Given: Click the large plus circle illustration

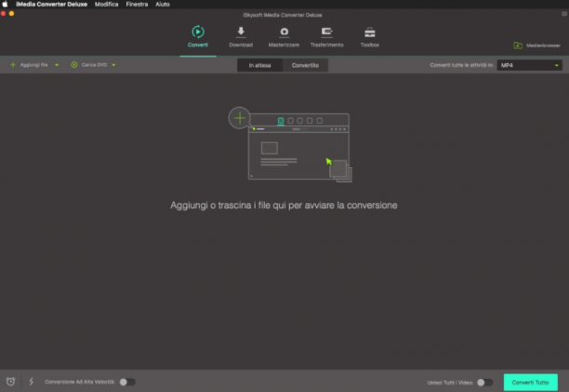Looking at the screenshot, I should pyautogui.click(x=239, y=118).
